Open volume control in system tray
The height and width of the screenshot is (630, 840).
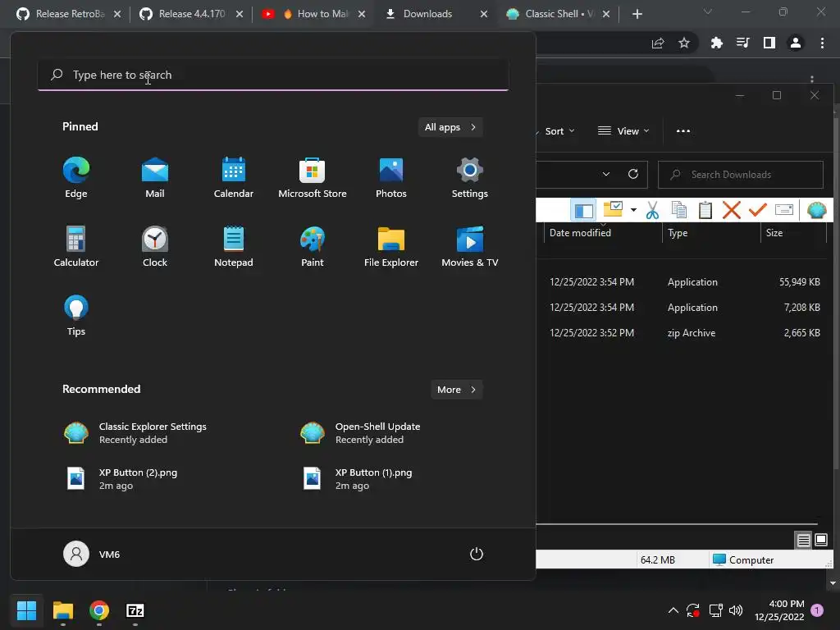coord(736,610)
